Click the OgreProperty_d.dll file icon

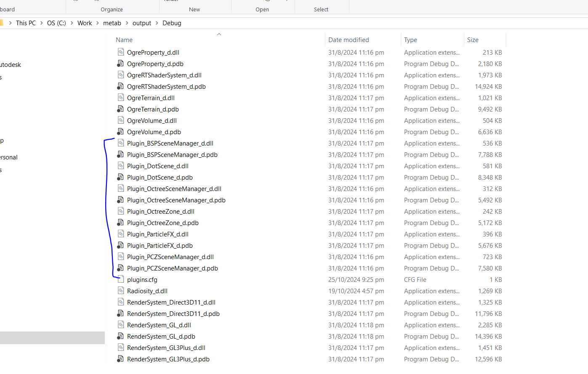coord(120,52)
